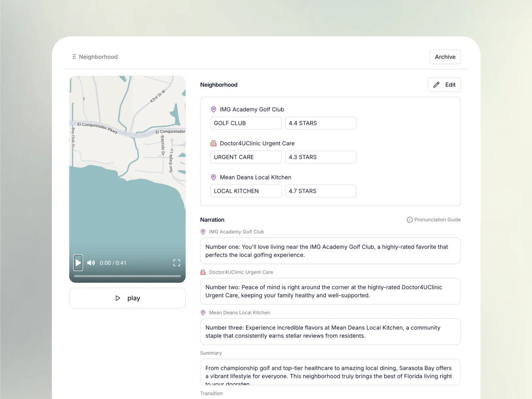Toggle fullscreen mode on the map video
532x399 pixels.
coord(176,262)
